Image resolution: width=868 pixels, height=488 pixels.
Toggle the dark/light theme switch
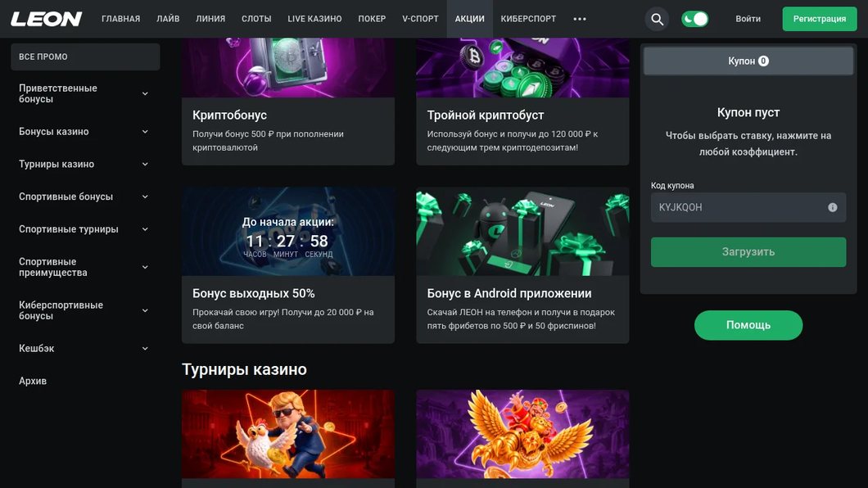[694, 19]
